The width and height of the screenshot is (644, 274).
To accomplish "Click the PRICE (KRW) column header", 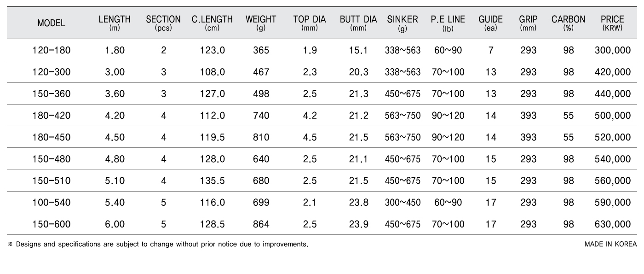I will (612, 23).
